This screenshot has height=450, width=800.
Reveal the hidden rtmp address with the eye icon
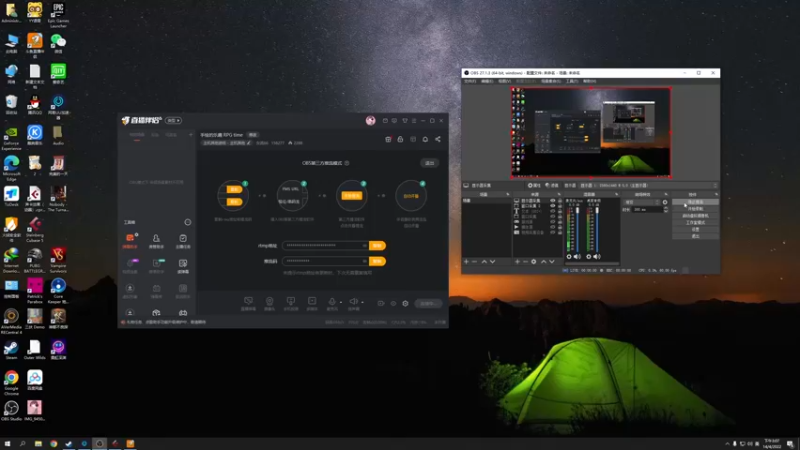pyautogui.click(x=364, y=245)
